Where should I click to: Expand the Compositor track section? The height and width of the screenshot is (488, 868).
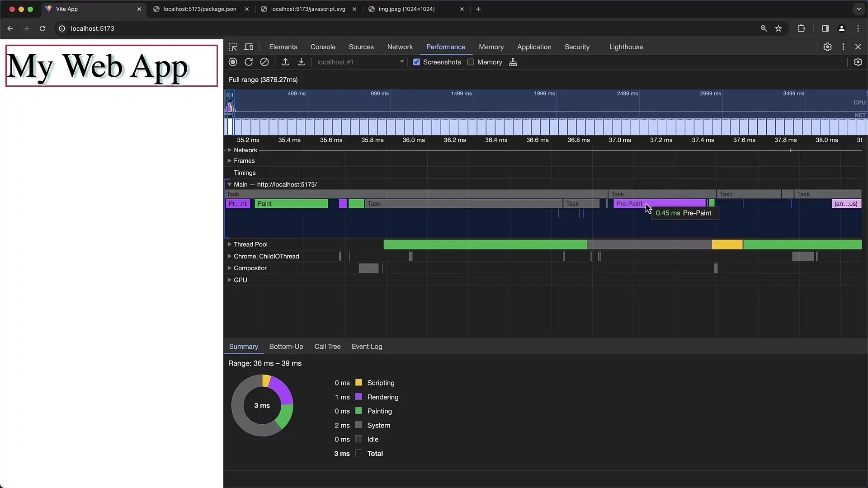pos(229,267)
